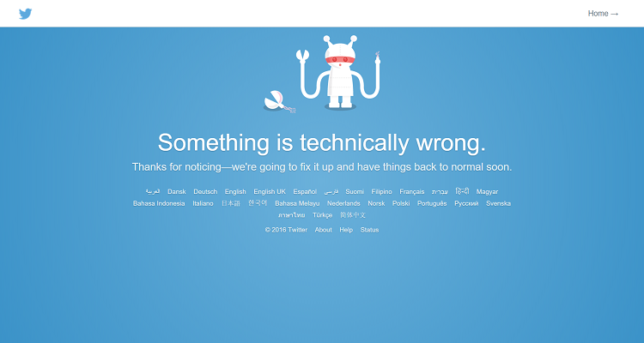This screenshot has height=343, width=644.
Task: Switch language to Deutsch
Action: [205, 191]
